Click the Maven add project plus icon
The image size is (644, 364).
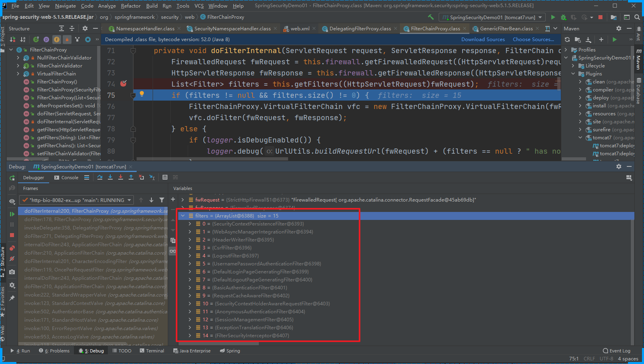(x=601, y=40)
